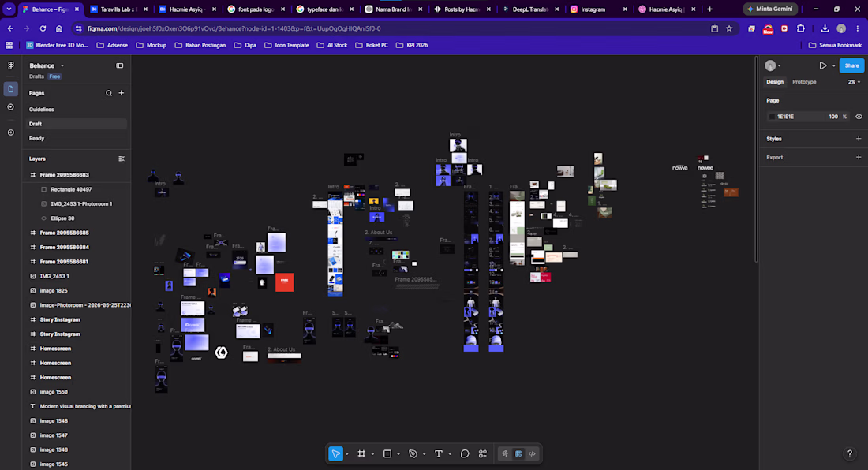Reload the page in browser
The width and height of the screenshot is (868, 470).
click(x=43, y=28)
